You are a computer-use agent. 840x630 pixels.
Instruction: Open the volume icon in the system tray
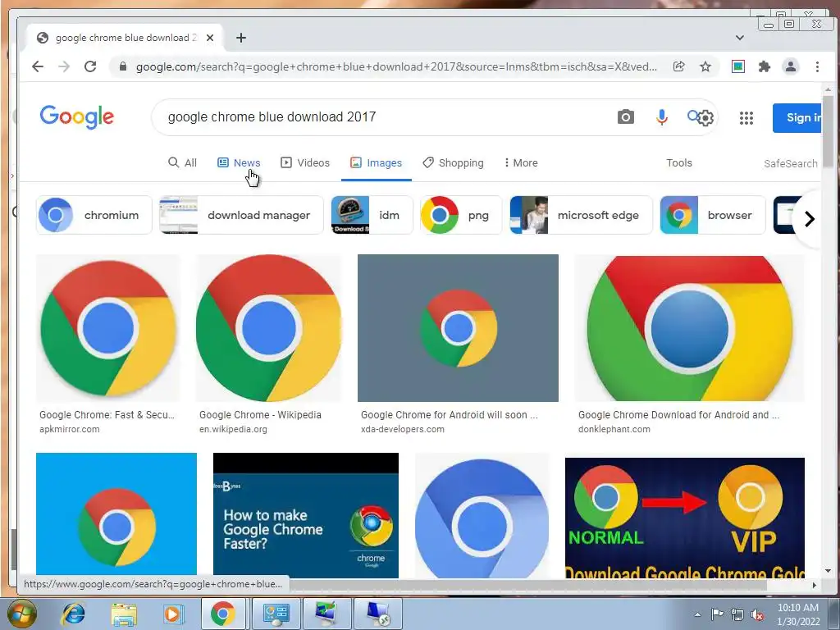(757, 615)
